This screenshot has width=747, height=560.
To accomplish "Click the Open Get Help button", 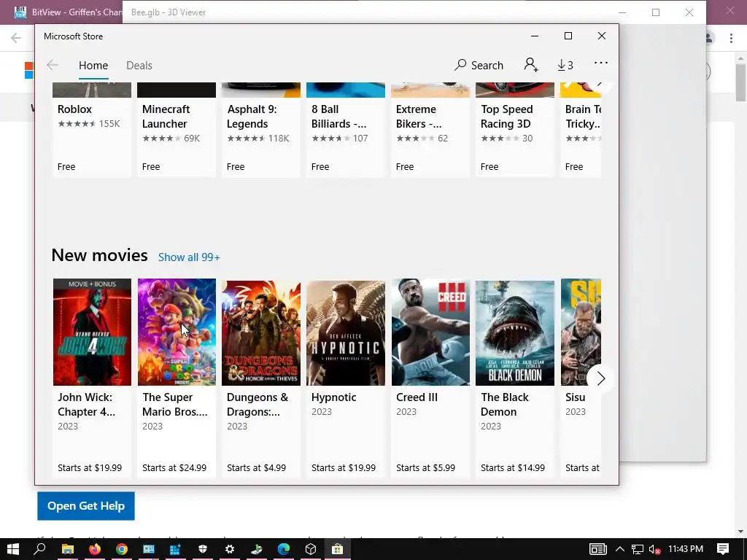I will (x=86, y=506).
